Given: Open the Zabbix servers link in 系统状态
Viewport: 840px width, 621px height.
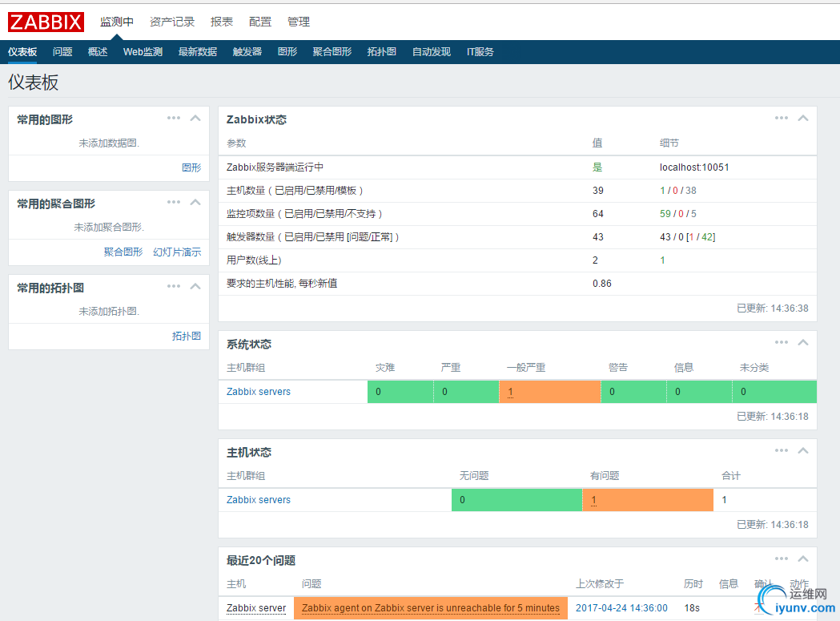Looking at the screenshot, I should point(258,392).
